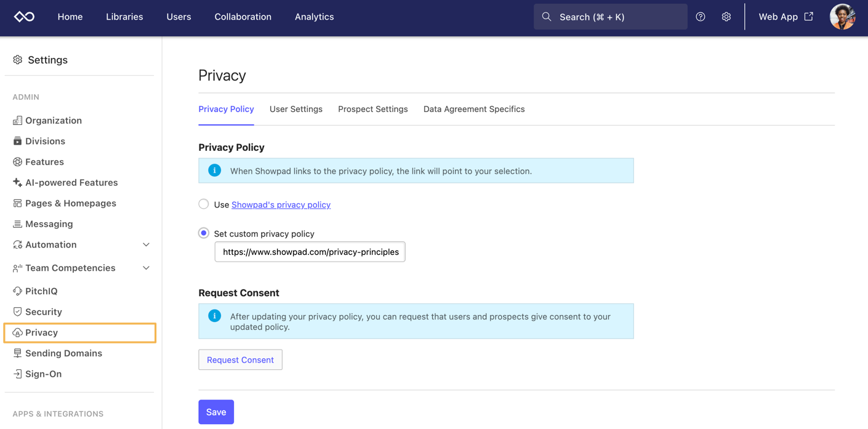Expand the Automation section chevron
This screenshot has width=868, height=429.
click(146, 245)
